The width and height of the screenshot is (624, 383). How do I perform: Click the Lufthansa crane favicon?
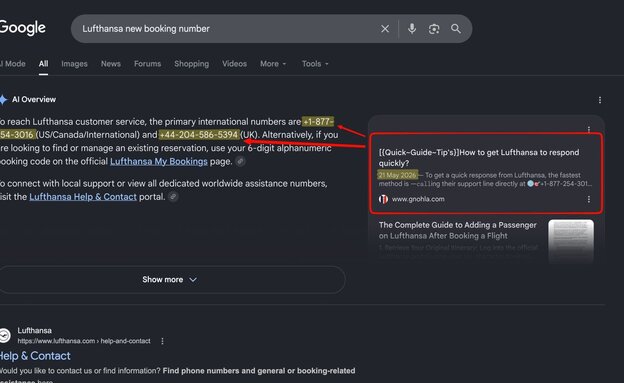click(4, 335)
